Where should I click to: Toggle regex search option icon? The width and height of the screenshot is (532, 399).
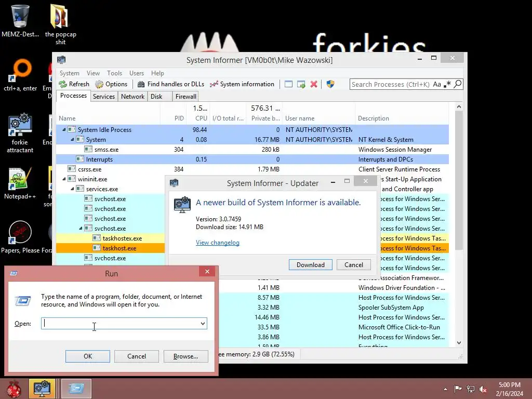(x=447, y=84)
